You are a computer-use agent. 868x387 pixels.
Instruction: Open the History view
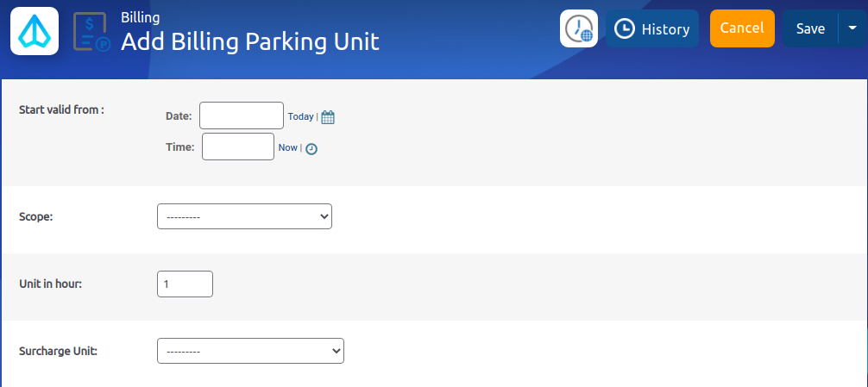click(652, 29)
